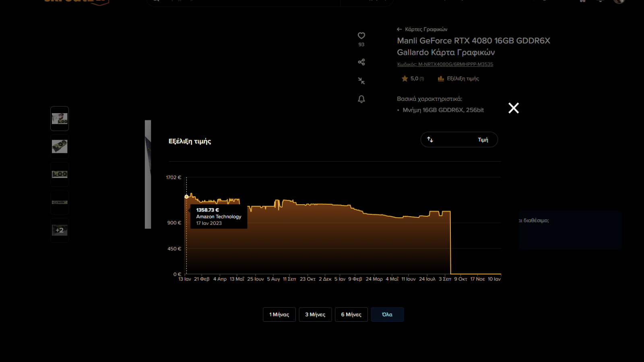Open the +2 more images thumbnail

coord(60,230)
